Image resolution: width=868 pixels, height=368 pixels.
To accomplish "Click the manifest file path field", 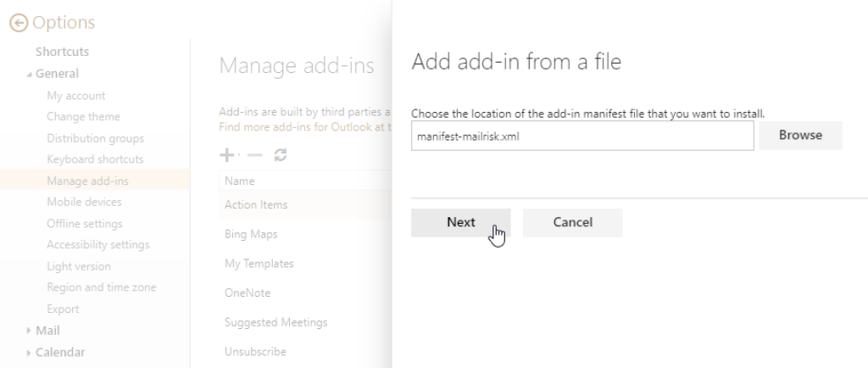I will (x=581, y=136).
